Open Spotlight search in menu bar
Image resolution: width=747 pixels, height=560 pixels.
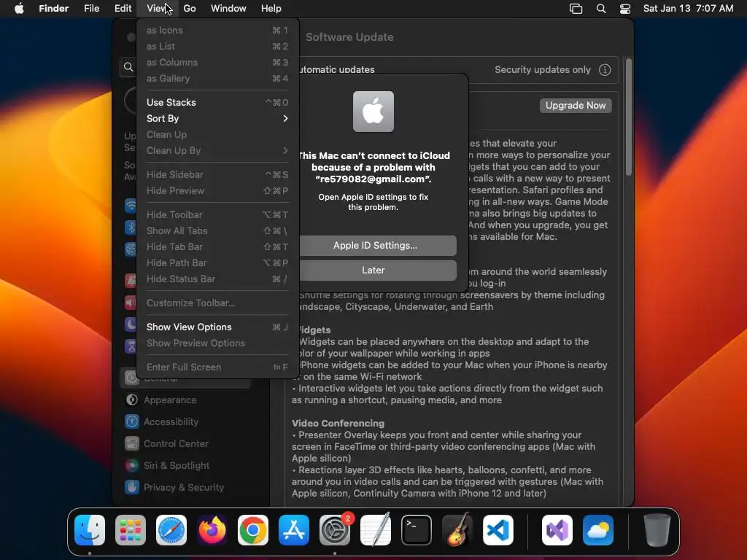click(601, 9)
